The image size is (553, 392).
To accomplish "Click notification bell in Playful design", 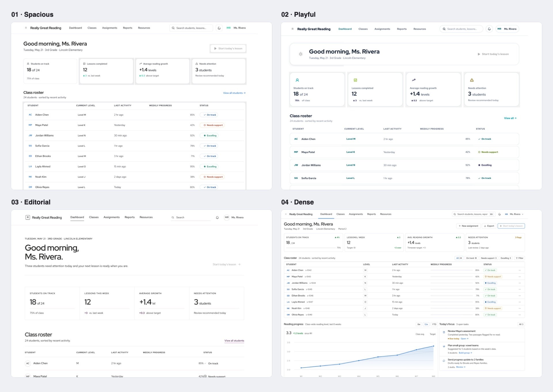I will coord(489,29).
